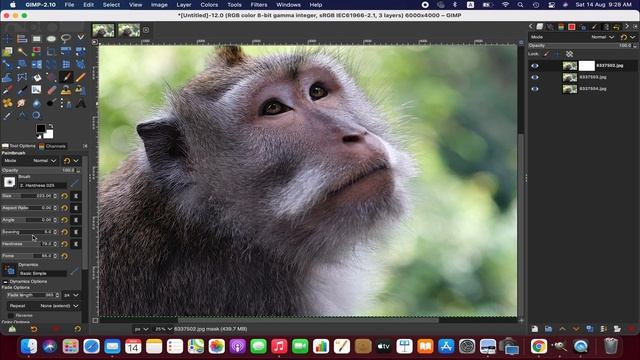Select the Ellipse Select tool
This screenshot has height=360, width=640.
click(x=51, y=39)
